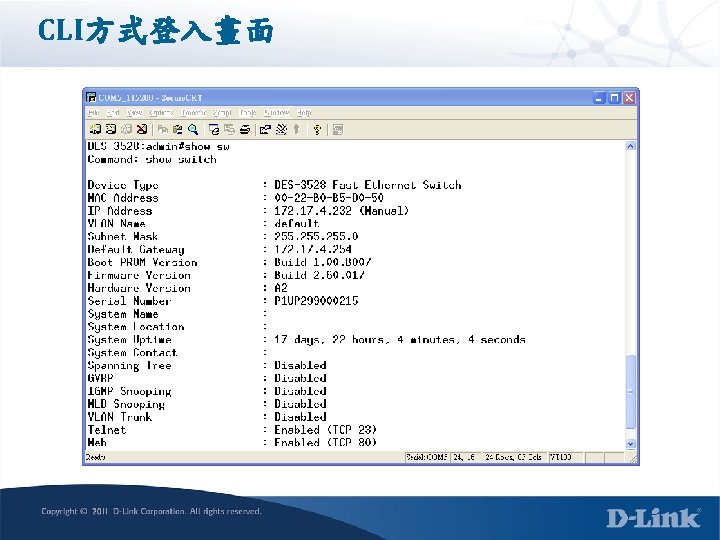The image size is (720, 540).
Task: Open the Options menu
Action: pyautogui.click(x=161, y=112)
